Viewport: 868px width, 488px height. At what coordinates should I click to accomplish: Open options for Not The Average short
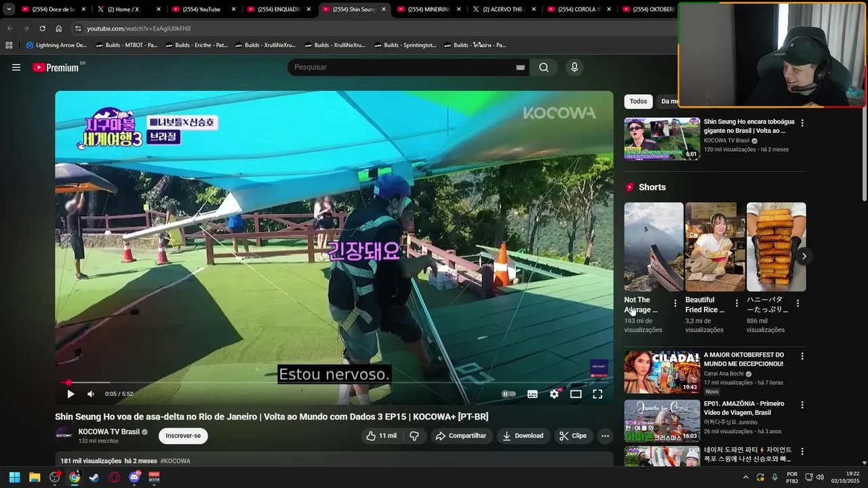675,304
